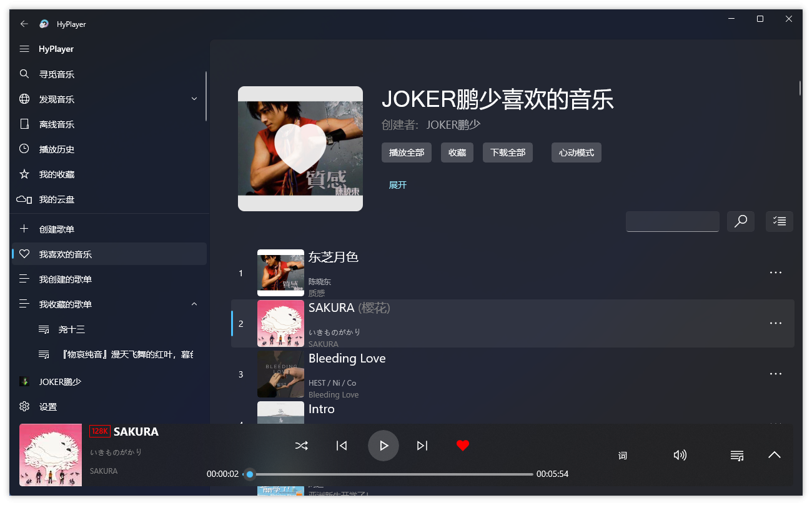Select the song Intro
The image size is (812, 505).
[322, 409]
